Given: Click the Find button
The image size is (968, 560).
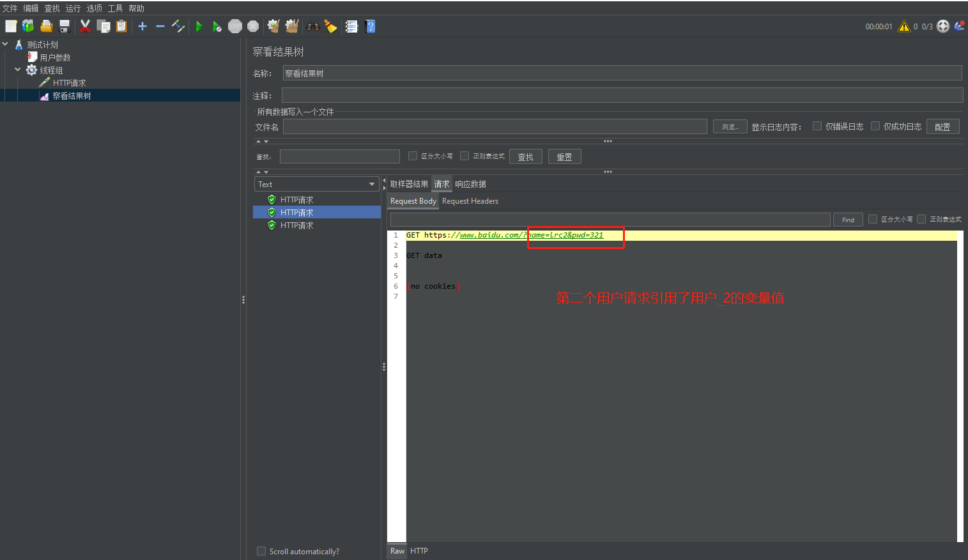Looking at the screenshot, I should pyautogui.click(x=848, y=220).
